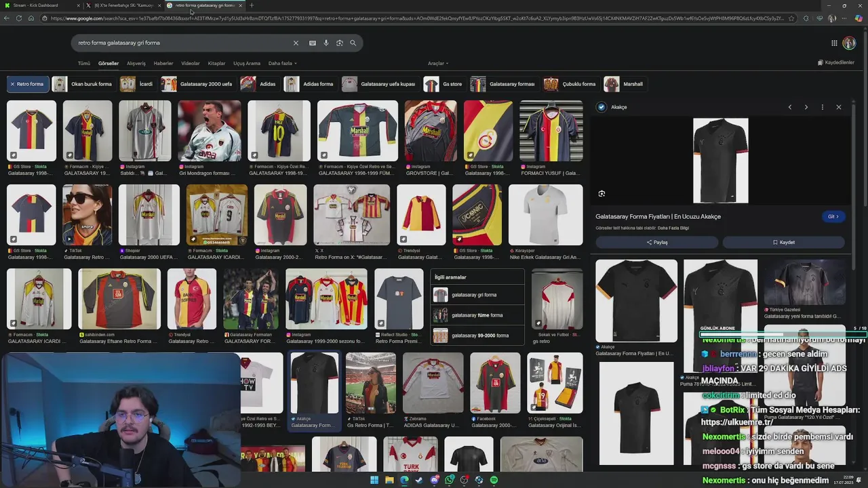868x488 pixels.
Task: Show previous image in preview panel
Action: click(x=790, y=107)
